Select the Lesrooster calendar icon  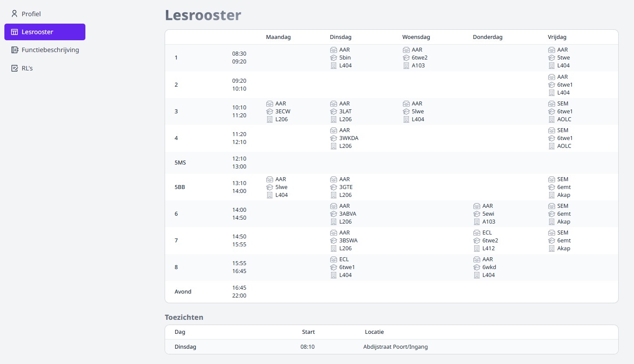[14, 31]
